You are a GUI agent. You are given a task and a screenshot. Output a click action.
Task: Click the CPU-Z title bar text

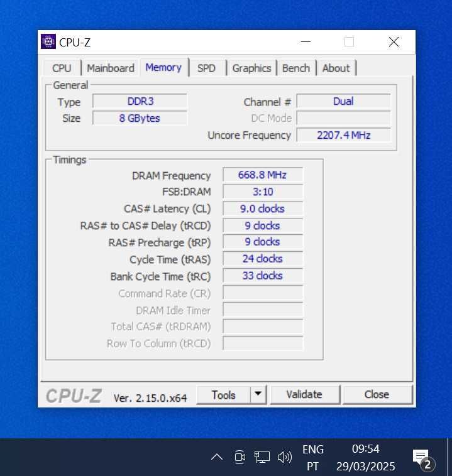75,43
